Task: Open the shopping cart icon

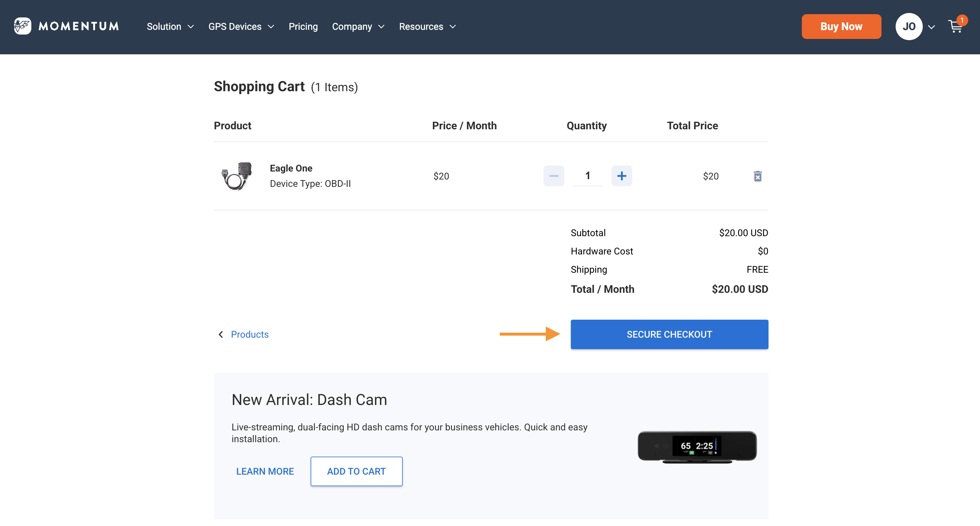Action: [x=955, y=27]
